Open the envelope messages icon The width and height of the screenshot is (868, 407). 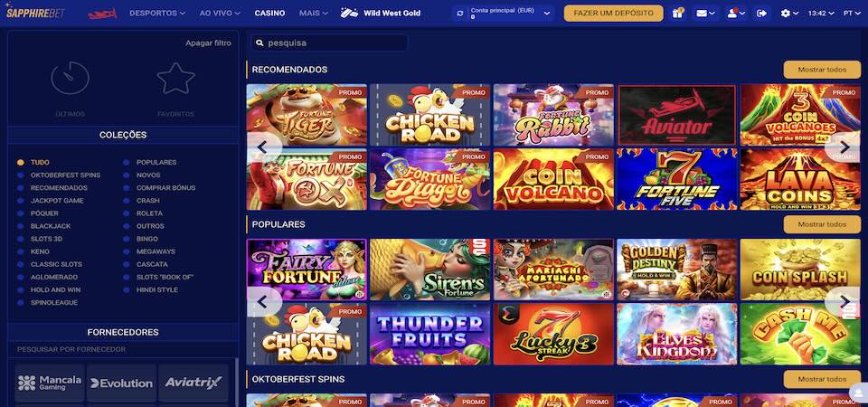pyautogui.click(x=704, y=13)
